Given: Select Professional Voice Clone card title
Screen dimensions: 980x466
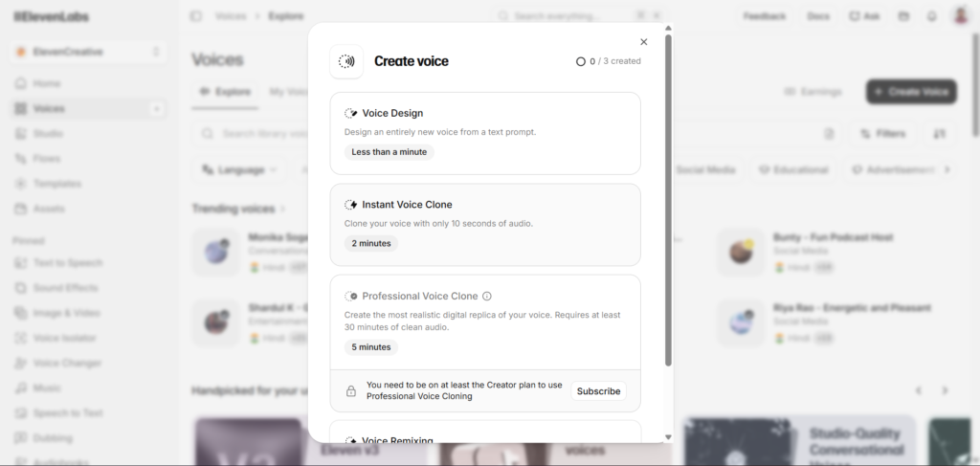Looking at the screenshot, I should click(x=420, y=296).
